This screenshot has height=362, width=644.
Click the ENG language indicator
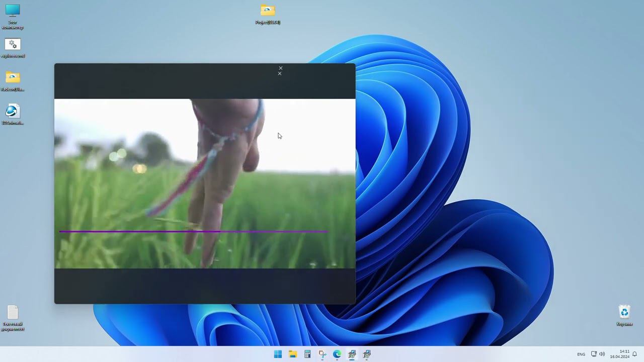coord(581,354)
